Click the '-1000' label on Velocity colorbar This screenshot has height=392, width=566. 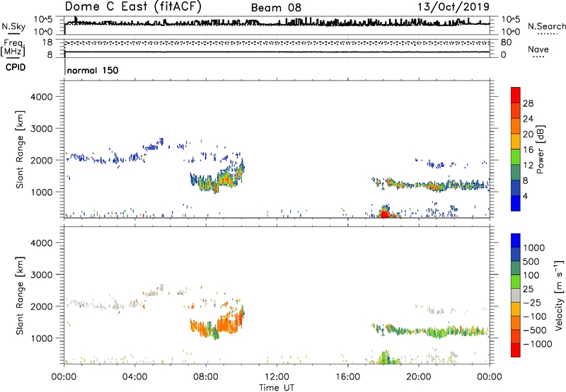pyautogui.click(x=537, y=344)
